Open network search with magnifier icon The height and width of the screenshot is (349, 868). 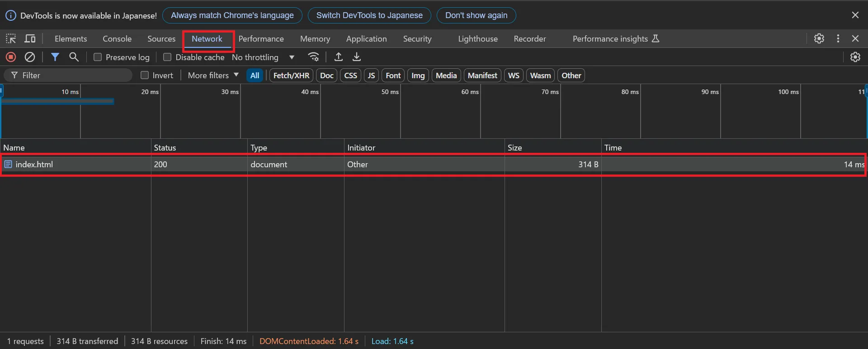coord(74,57)
